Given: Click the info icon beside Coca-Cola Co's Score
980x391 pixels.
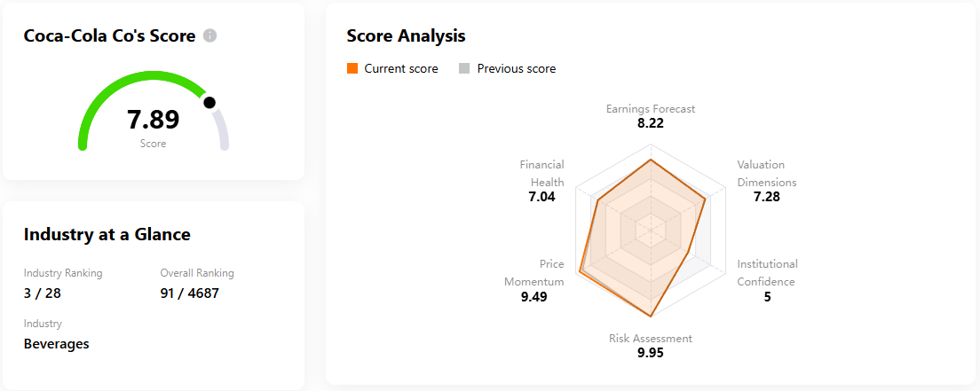Looking at the screenshot, I should pos(209,36).
